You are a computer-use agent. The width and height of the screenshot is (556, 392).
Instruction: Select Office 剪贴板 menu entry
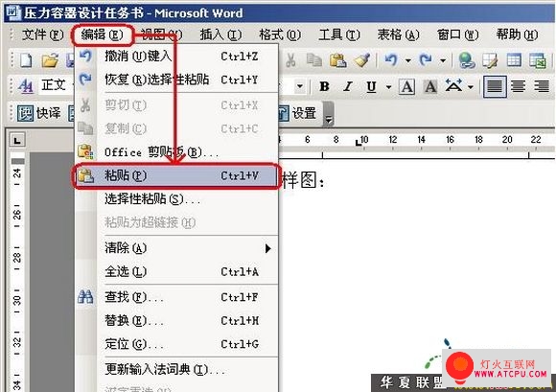coord(176,152)
